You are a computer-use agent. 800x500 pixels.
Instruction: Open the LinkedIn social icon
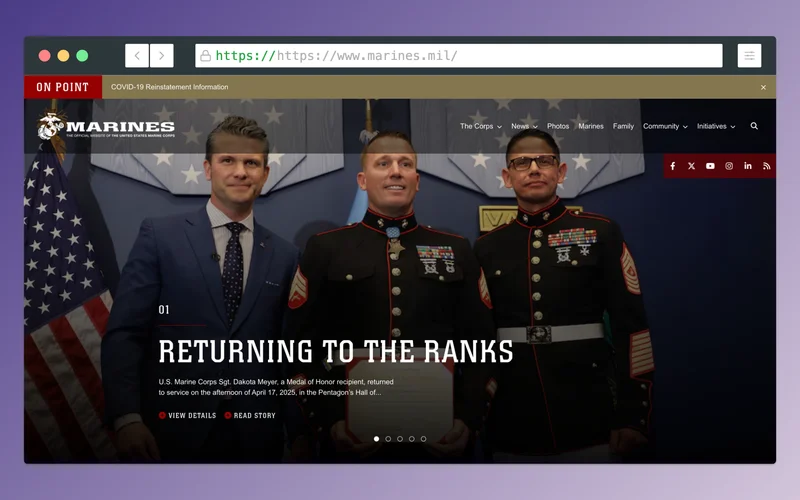coord(748,166)
